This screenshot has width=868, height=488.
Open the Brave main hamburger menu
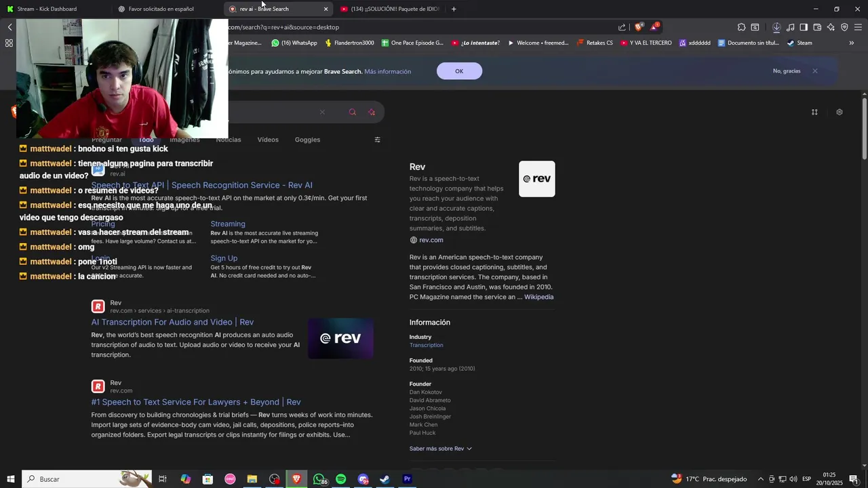pos(858,27)
